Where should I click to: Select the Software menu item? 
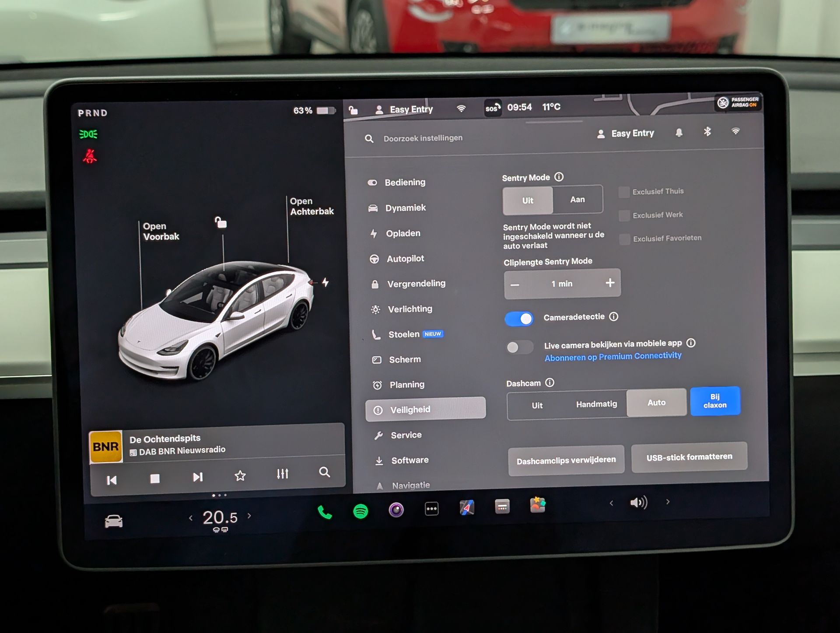point(409,460)
